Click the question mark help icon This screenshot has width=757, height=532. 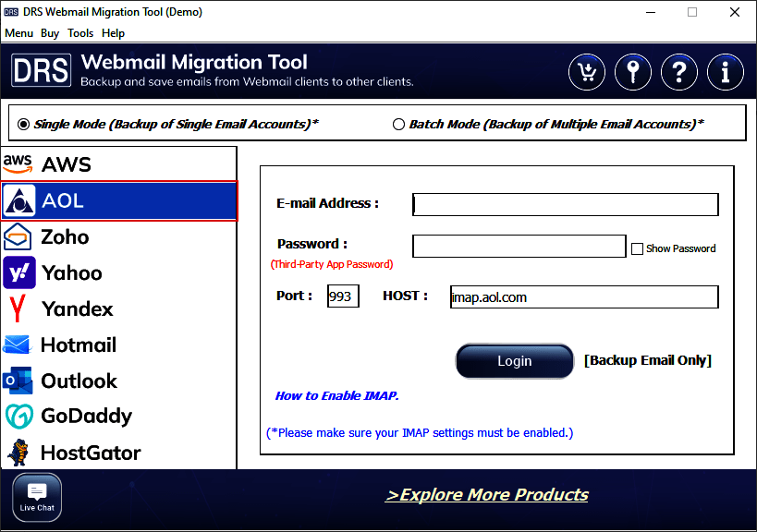click(x=679, y=71)
